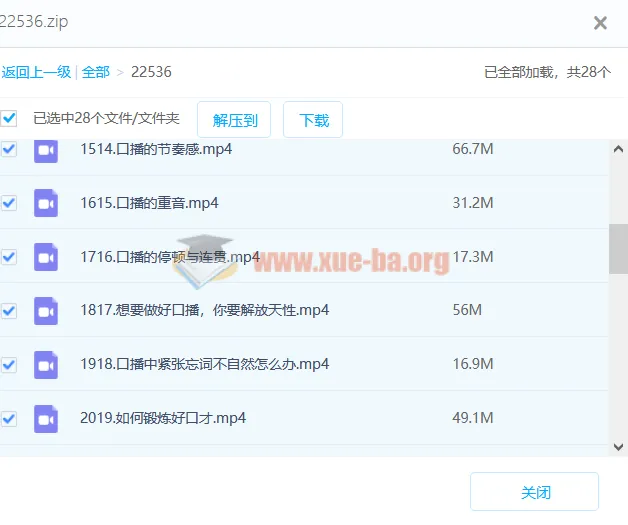This screenshot has width=628, height=525.
Task: Deselect the 1716.口播的停顿与连贯 checkbox
Action: (9, 257)
